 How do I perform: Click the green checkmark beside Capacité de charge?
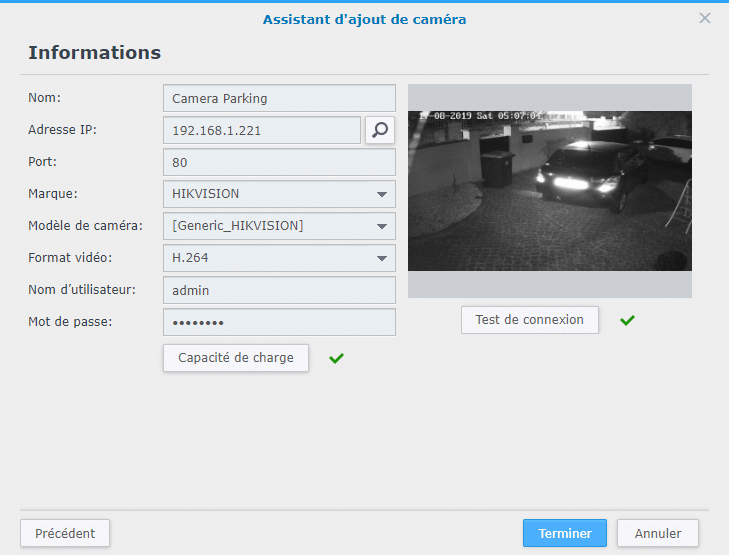(336, 358)
